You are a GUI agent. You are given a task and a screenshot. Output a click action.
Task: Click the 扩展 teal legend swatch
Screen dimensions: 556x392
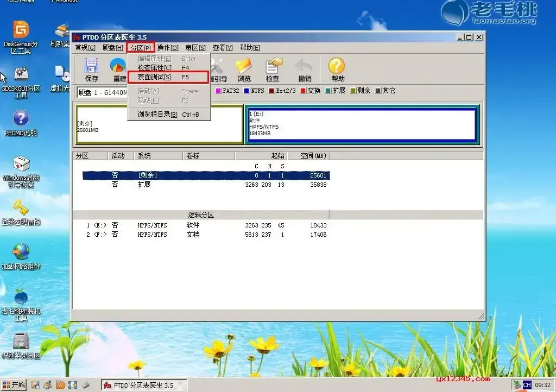[x=328, y=91]
